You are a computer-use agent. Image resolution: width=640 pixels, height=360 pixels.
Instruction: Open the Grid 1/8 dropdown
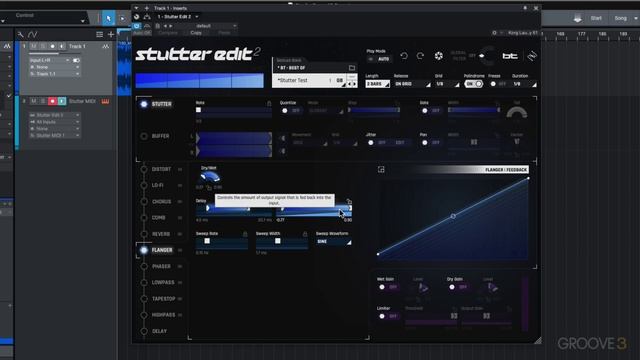pos(447,84)
